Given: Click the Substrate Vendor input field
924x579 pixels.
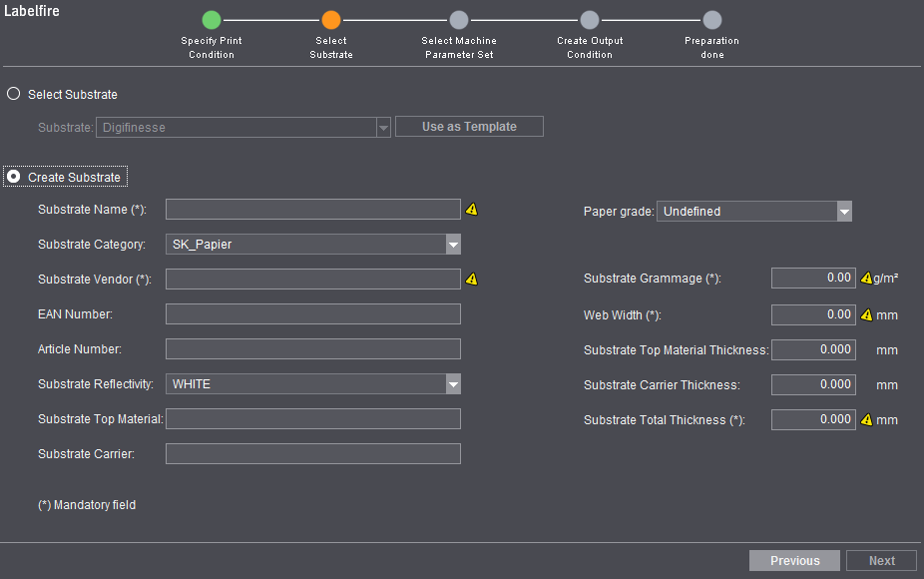Looking at the screenshot, I should [313, 279].
